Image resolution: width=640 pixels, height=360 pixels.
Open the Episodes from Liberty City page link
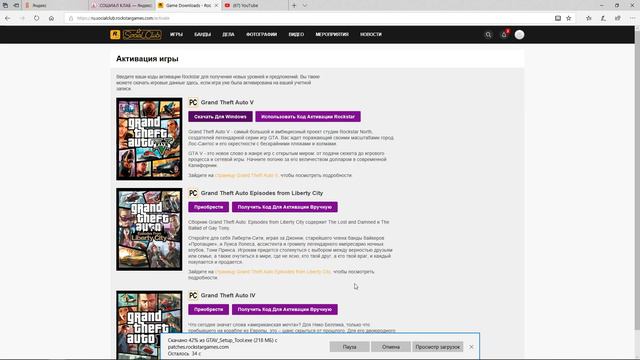coord(273,271)
